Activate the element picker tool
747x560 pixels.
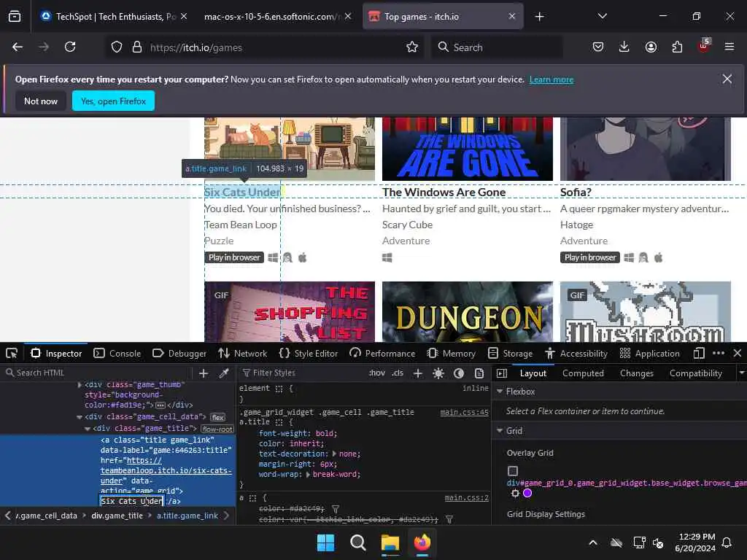pyautogui.click(x=12, y=354)
